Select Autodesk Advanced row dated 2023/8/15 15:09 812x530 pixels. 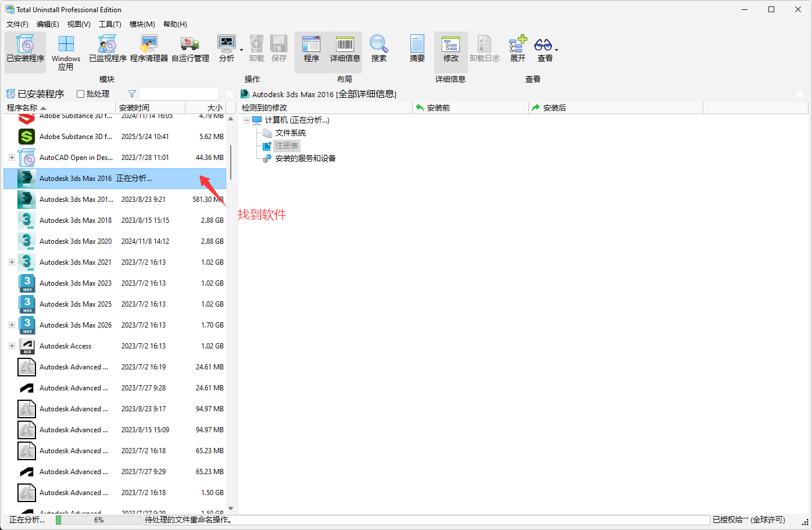(115, 430)
